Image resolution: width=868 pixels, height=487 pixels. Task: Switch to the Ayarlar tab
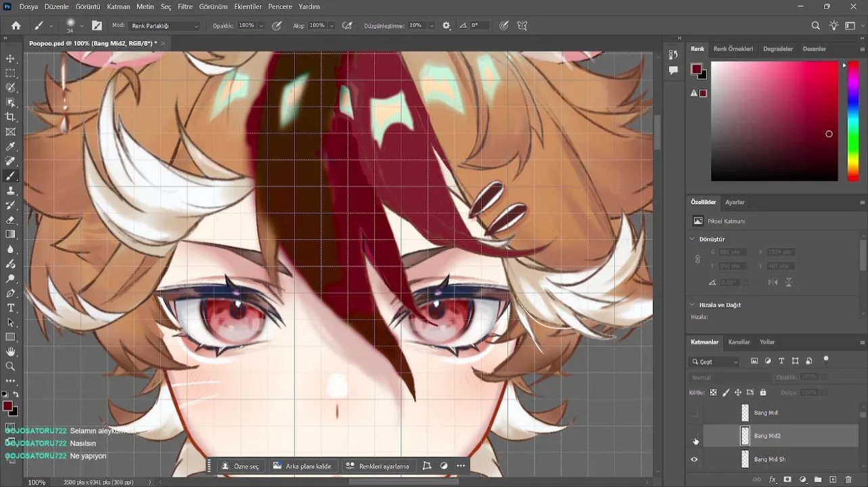[x=735, y=202]
